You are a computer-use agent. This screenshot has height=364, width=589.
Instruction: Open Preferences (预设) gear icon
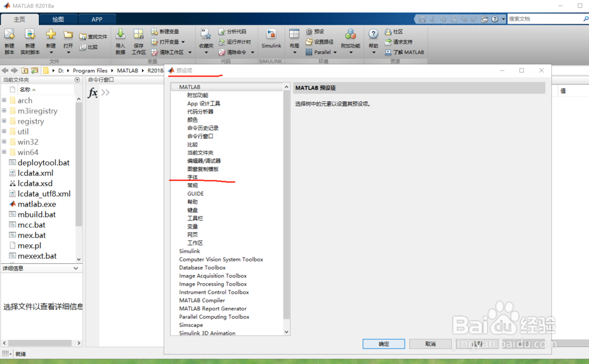coord(309,32)
